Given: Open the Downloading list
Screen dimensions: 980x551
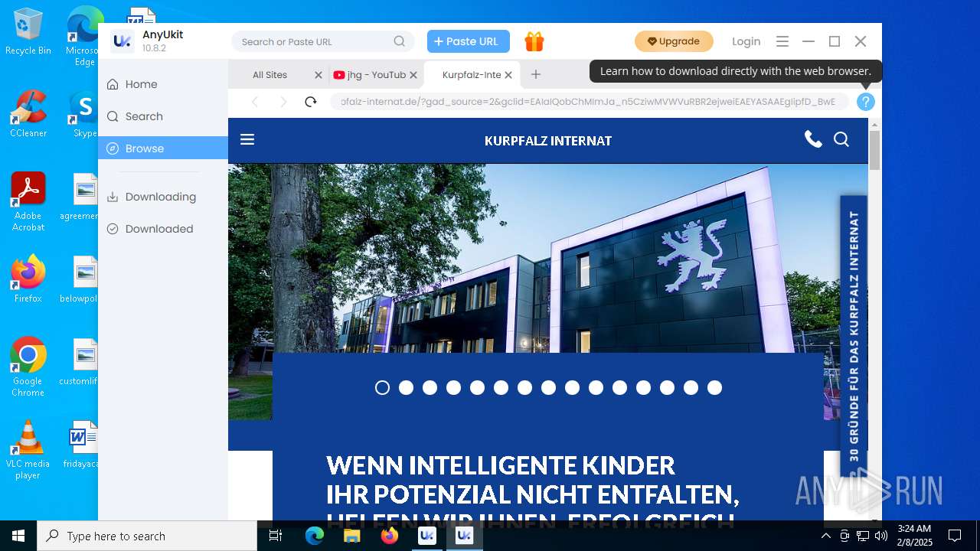Looking at the screenshot, I should (x=163, y=197).
